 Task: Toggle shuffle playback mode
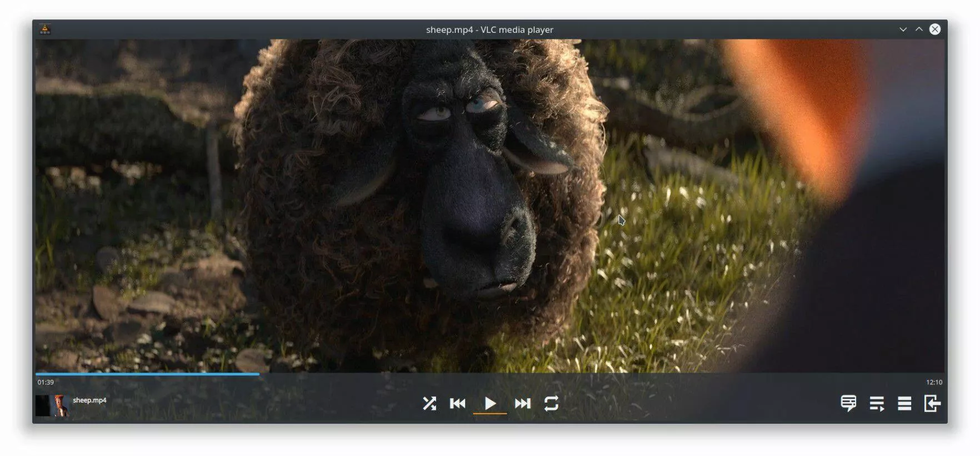(x=429, y=403)
